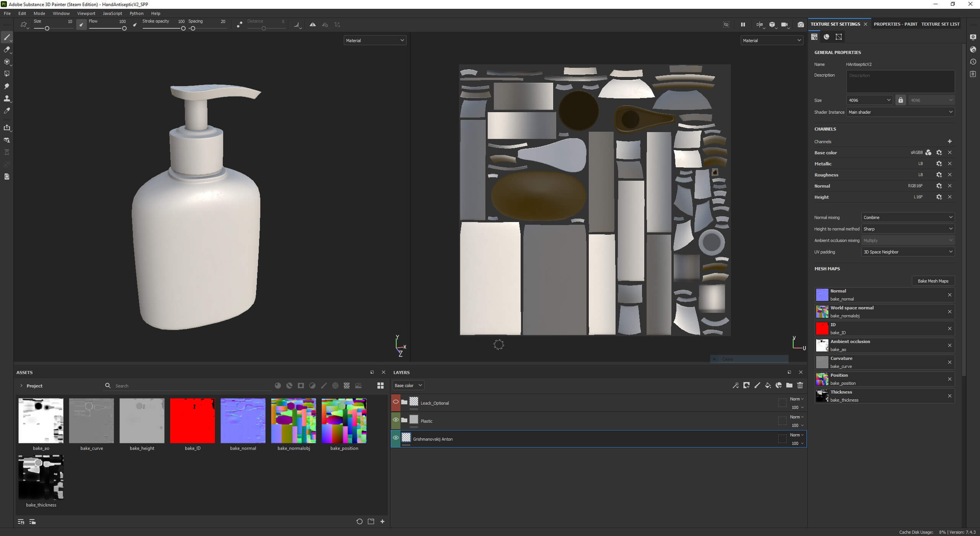This screenshot has height=536, width=980.
Task: Open the UV padding dropdown
Action: coord(908,252)
